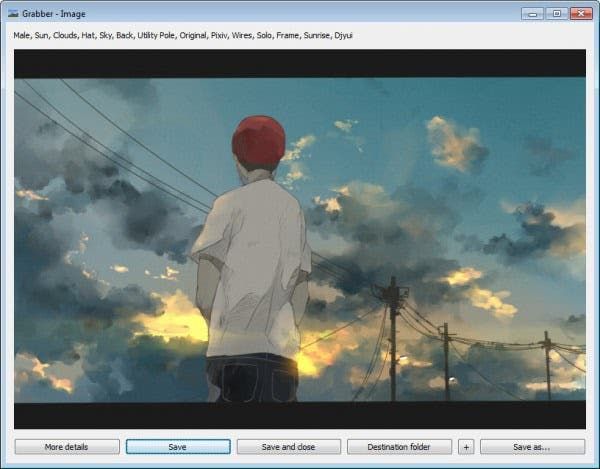Image resolution: width=600 pixels, height=469 pixels.
Task: Select the Back tag
Action: point(125,35)
